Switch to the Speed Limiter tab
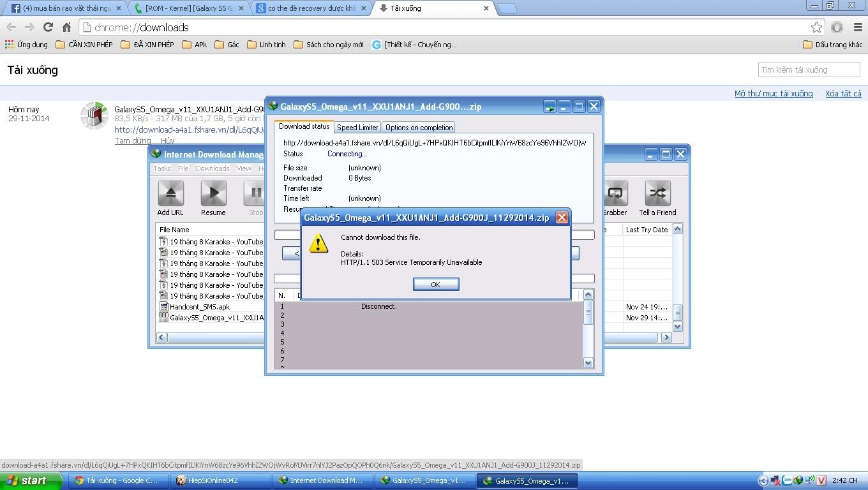The height and width of the screenshot is (490, 868). [x=357, y=128]
